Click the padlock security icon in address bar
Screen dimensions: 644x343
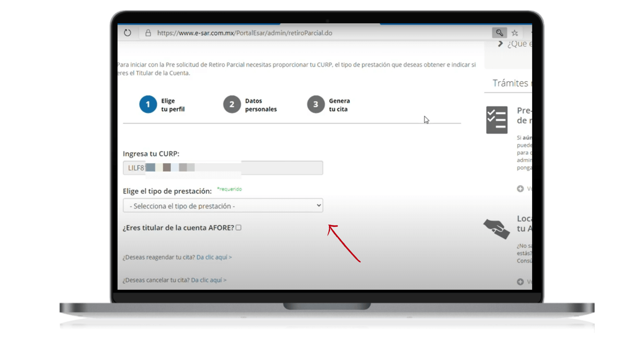click(148, 33)
